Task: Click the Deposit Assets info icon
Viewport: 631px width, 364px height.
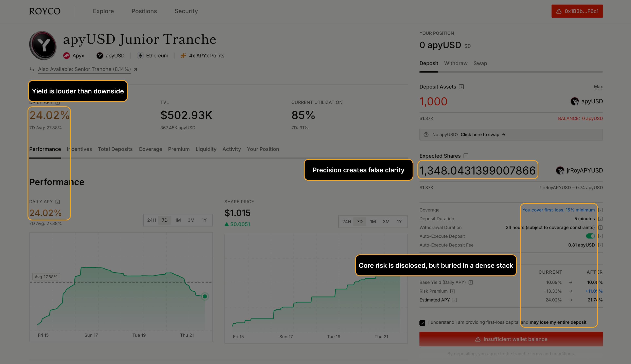Action: pyautogui.click(x=462, y=87)
